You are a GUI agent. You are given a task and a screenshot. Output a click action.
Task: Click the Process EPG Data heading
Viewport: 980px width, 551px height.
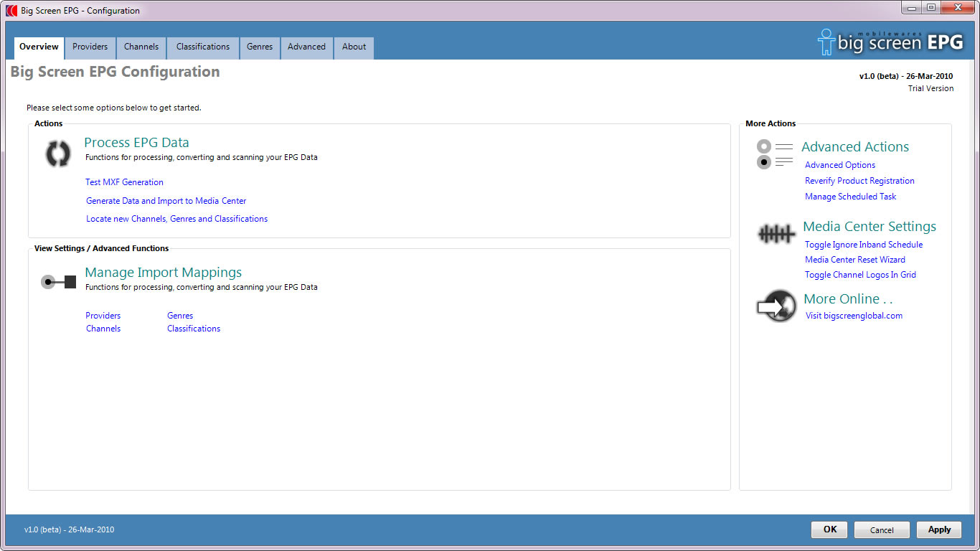coord(136,143)
